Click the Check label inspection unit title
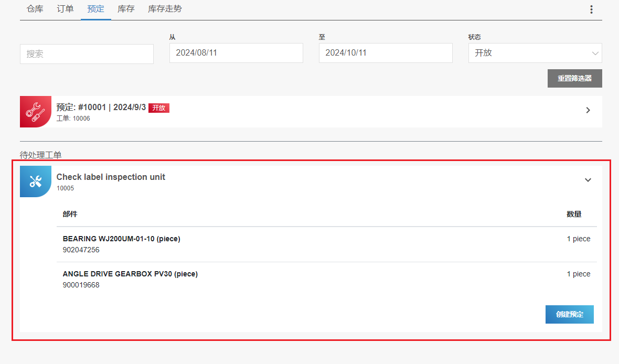This screenshot has width=619, height=364. pos(111,177)
